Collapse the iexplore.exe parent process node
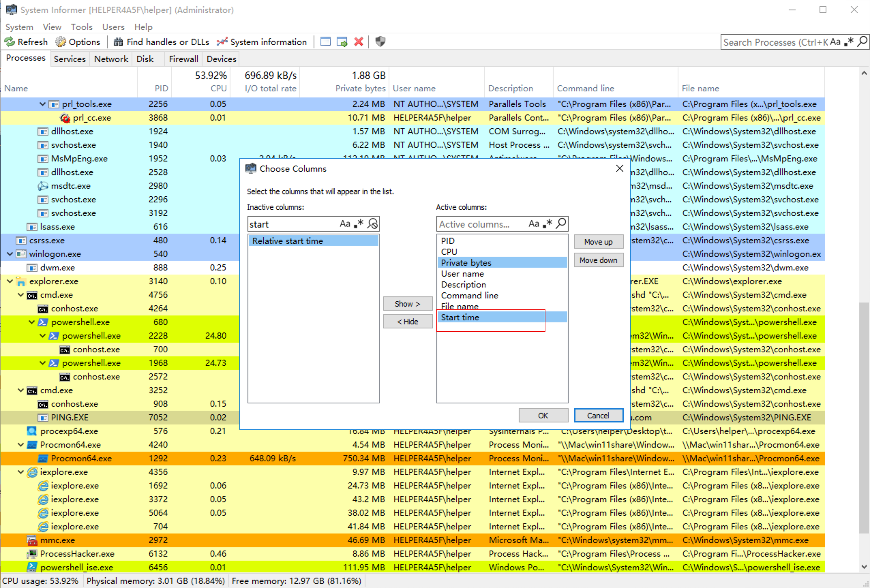This screenshot has height=588, width=870. pos(21,472)
